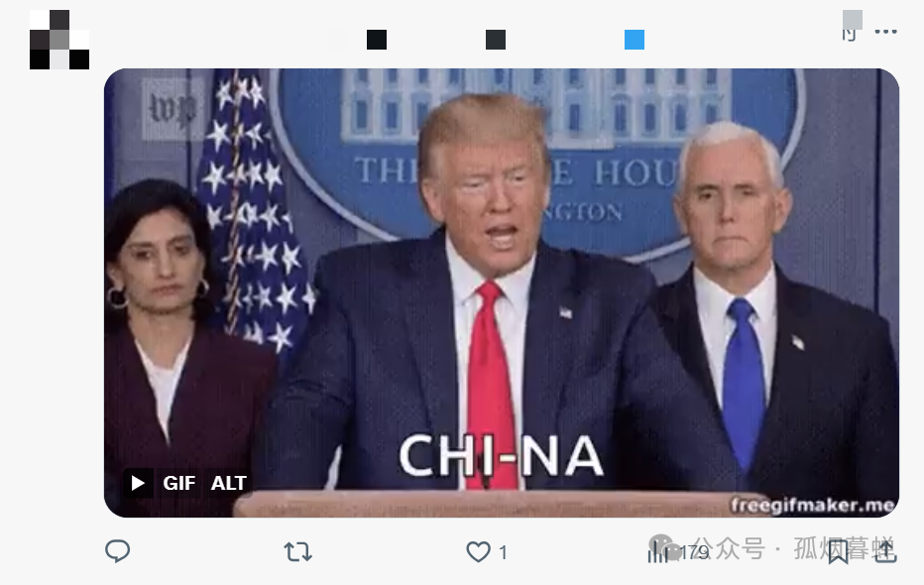This screenshot has width=924, height=585.
Task: Click the like count number 1
Action: point(503,552)
